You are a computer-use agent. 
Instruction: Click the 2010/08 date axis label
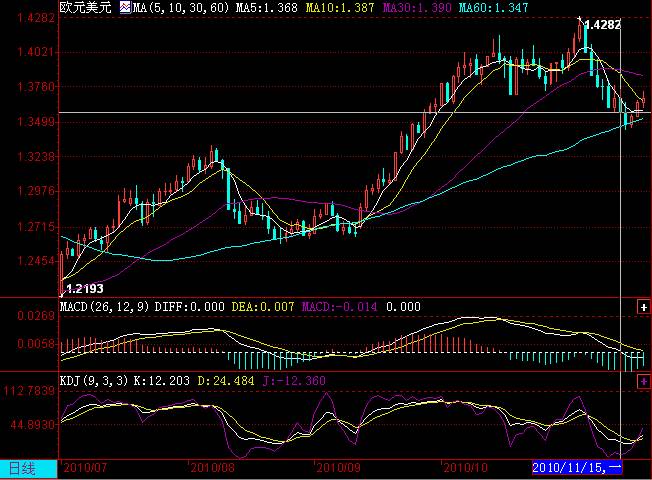(x=212, y=468)
